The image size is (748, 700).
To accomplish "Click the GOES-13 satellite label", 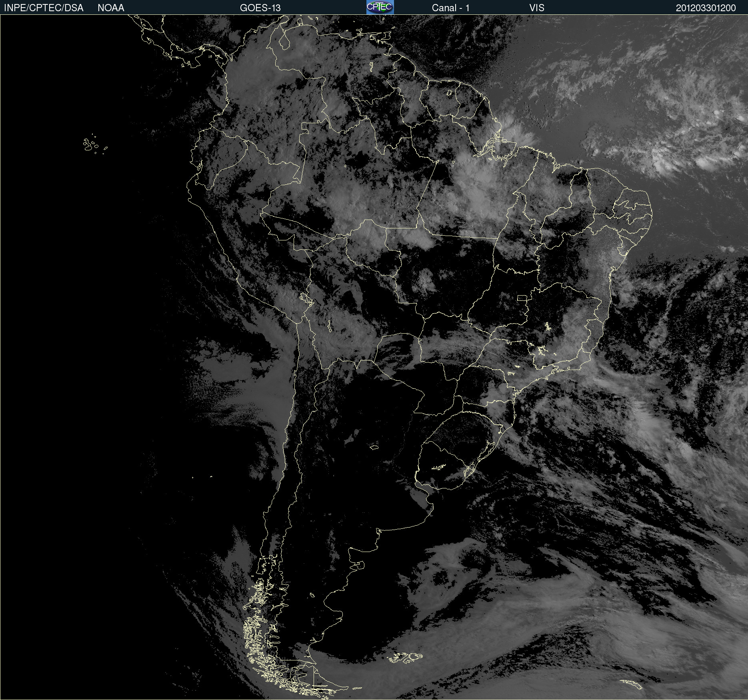I will [260, 8].
